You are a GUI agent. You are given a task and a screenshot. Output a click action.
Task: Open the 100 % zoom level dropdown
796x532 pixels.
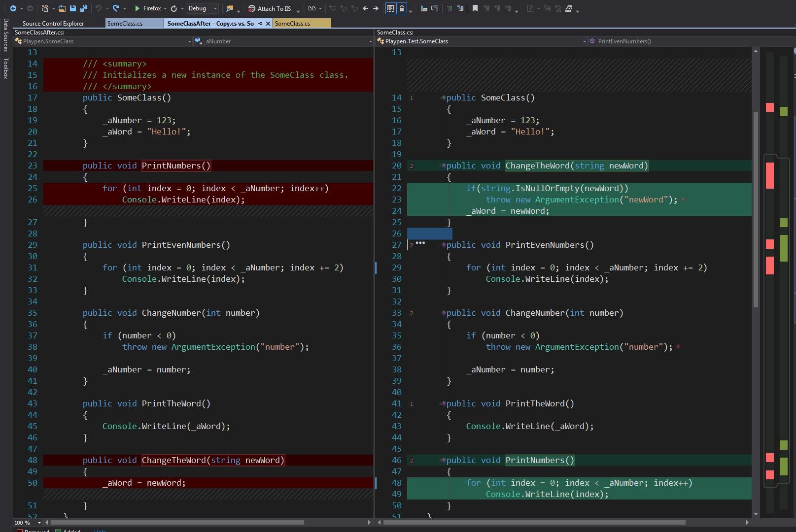tap(40, 522)
